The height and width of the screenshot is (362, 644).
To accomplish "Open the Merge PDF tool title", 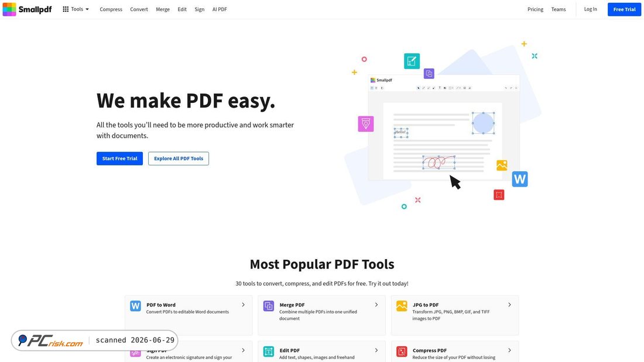I will [292, 305].
